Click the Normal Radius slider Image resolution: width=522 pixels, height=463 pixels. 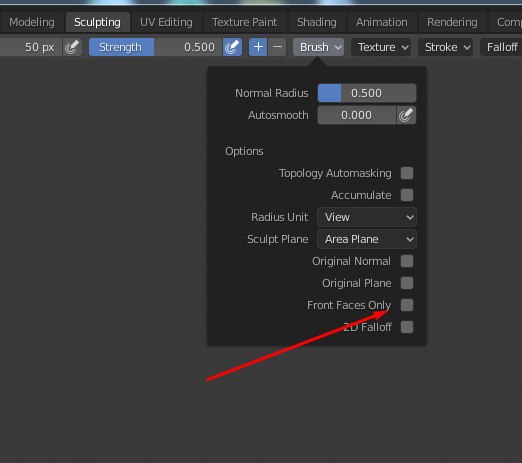point(367,93)
